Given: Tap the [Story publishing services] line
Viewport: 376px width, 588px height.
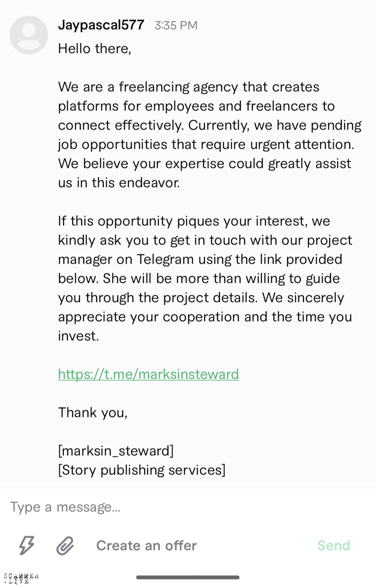Looking at the screenshot, I should pos(142,470).
